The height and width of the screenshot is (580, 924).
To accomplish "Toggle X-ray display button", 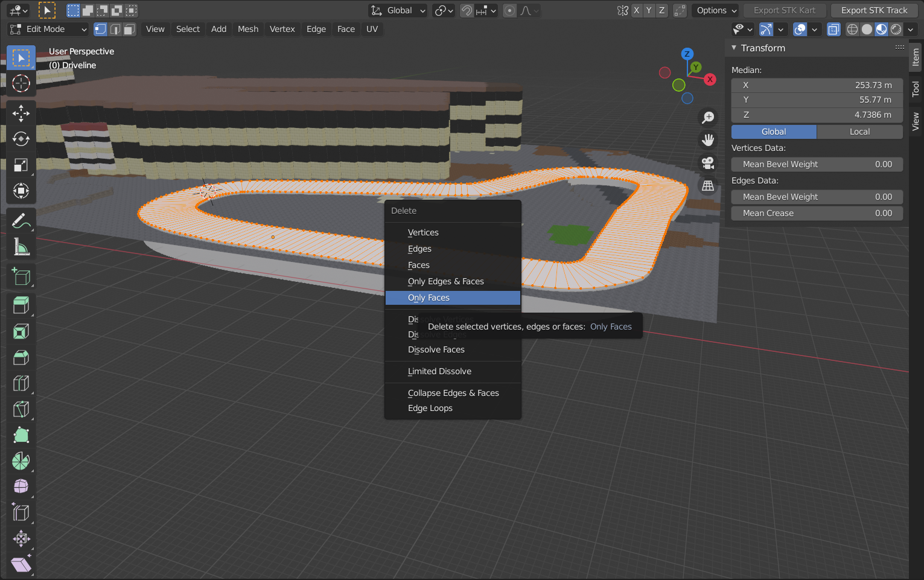I will 833,29.
